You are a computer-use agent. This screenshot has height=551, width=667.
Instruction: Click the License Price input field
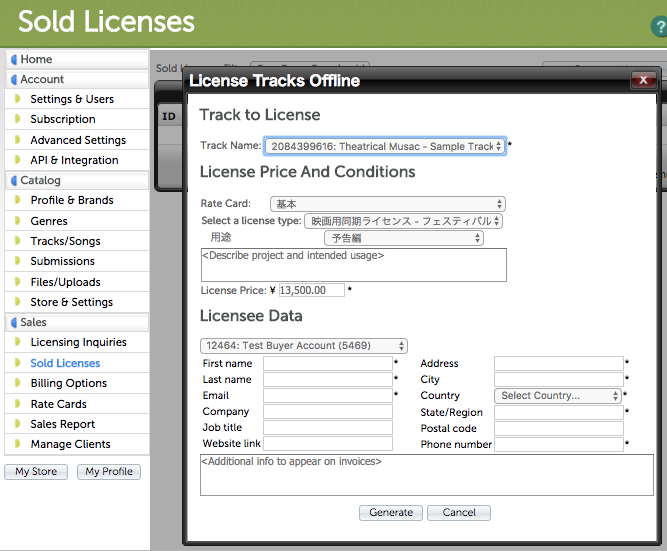pyautogui.click(x=311, y=290)
